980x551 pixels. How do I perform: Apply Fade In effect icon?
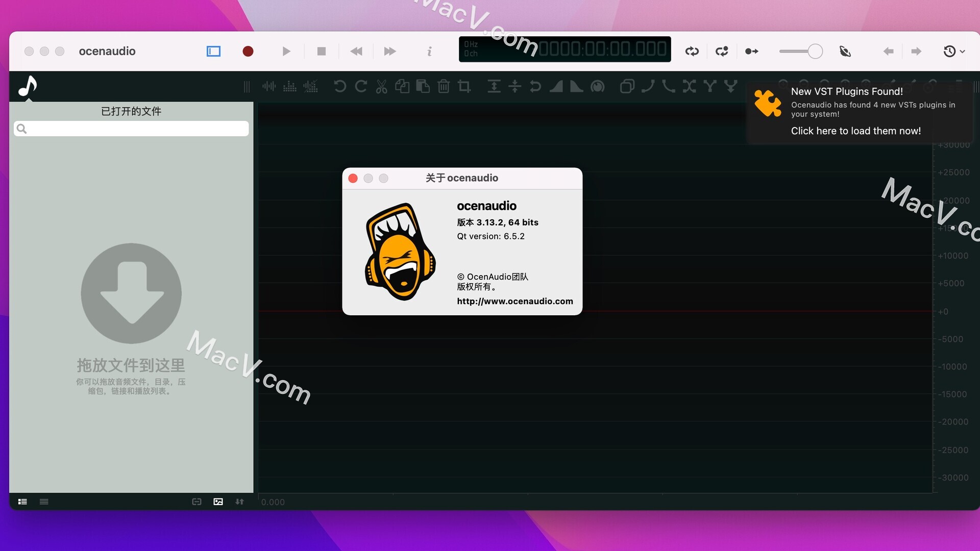point(556,86)
